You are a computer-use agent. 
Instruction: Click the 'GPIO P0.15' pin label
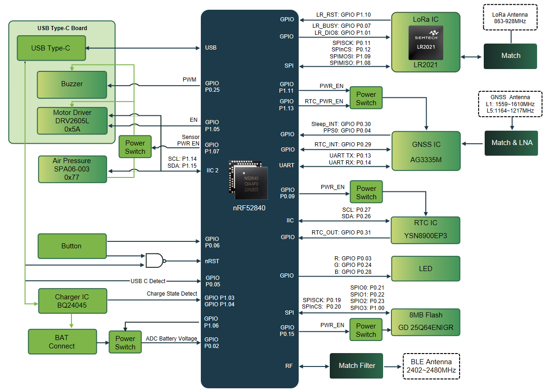click(287, 330)
